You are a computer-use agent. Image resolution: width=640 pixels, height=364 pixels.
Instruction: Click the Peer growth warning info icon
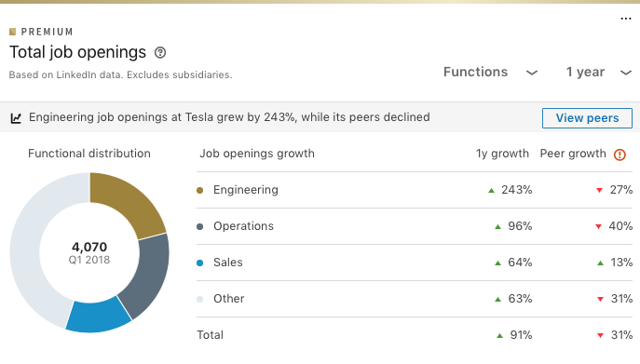click(620, 155)
